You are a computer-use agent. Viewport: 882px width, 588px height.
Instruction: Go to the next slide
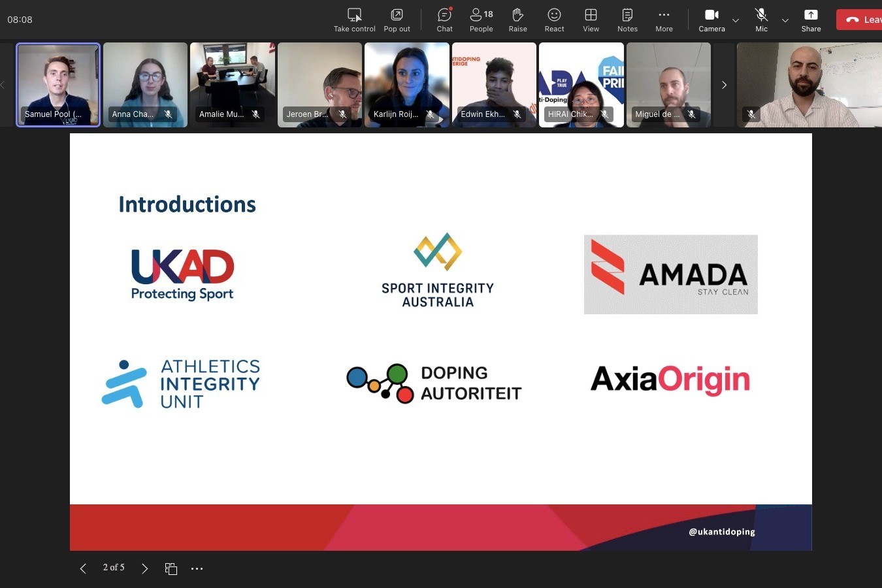144,568
